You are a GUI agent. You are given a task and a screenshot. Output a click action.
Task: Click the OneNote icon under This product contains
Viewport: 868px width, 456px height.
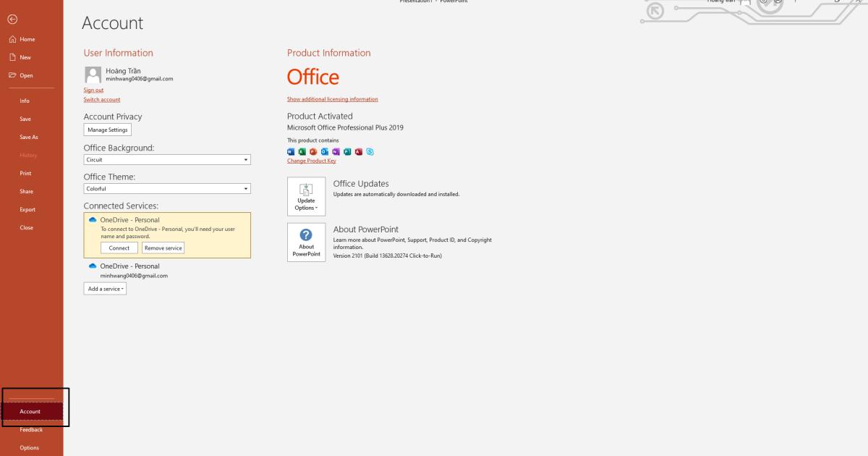[x=336, y=152]
